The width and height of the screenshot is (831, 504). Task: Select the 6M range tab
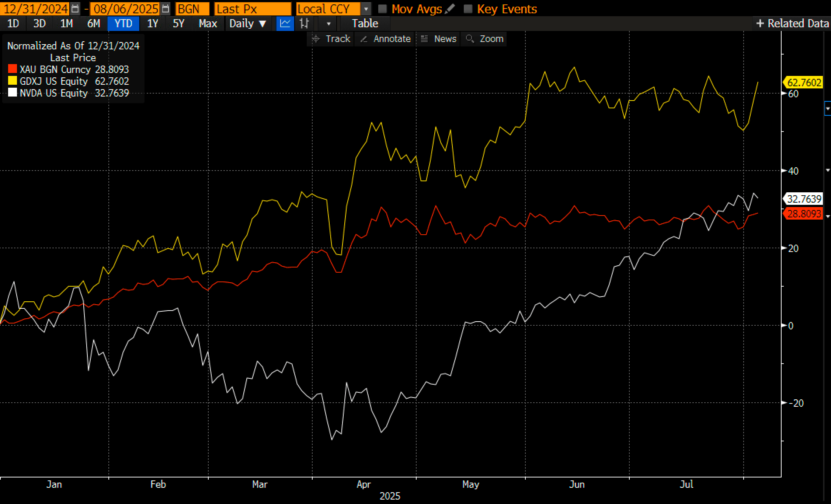pos(94,24)
